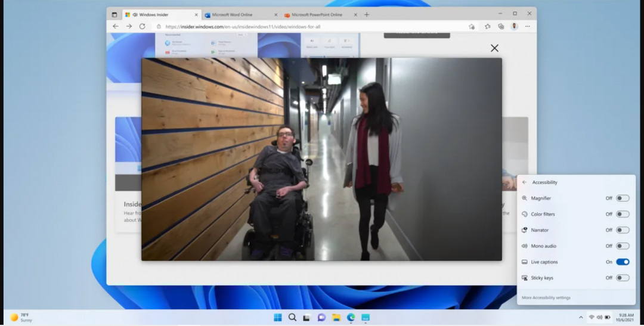Disable the Live captions toggle

[622, 262]
